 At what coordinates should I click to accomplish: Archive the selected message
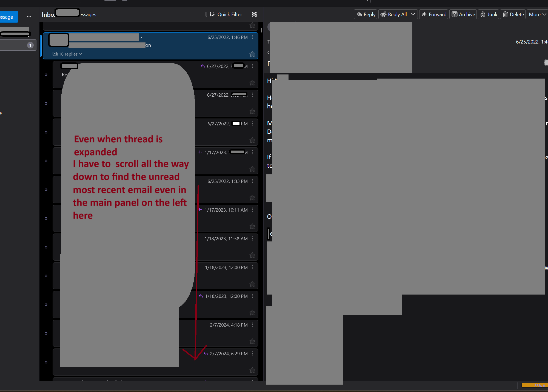pos(463,15)
